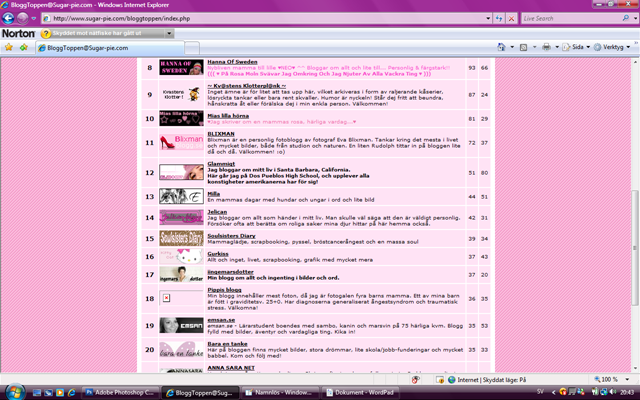Open the Gurkiss blog link

[x=218, y=253]
